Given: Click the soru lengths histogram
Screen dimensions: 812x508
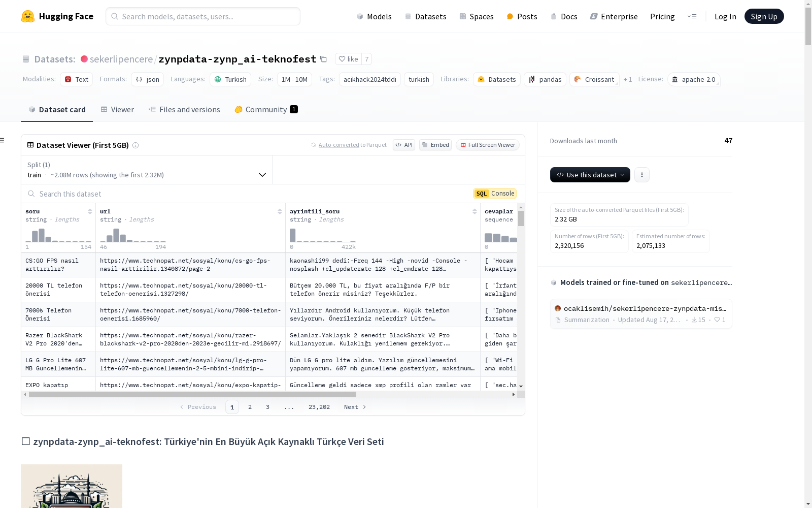Looking at the screenshot, I should tap(58, 235).
